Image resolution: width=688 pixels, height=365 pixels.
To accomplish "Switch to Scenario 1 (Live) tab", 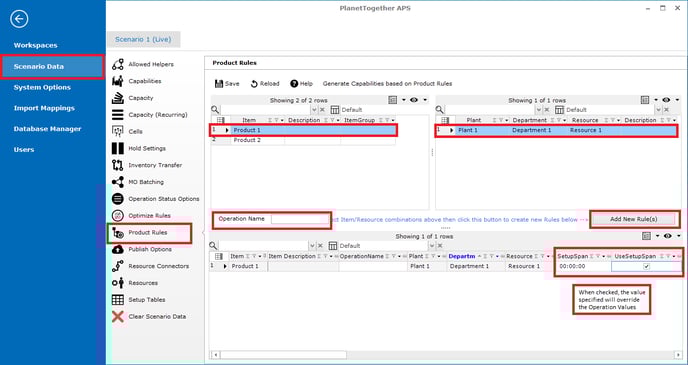I will point(143,39).
